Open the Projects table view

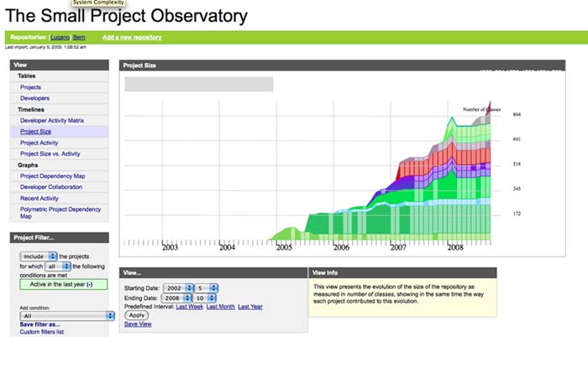coord(31,87)
